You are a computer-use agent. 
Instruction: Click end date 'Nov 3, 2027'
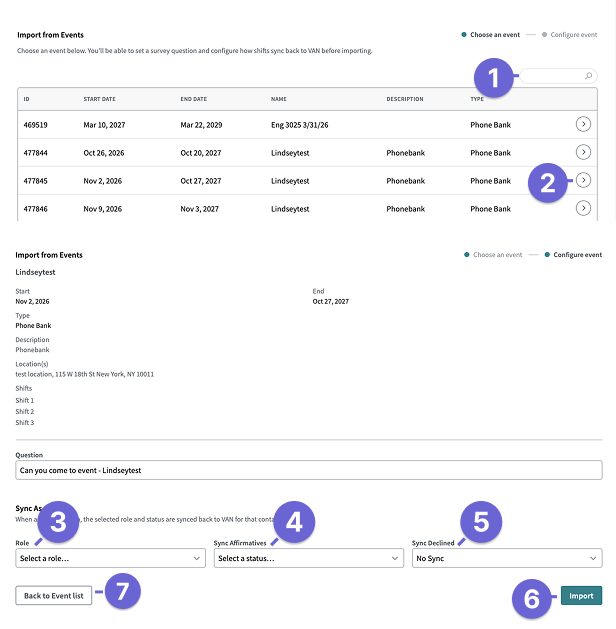[x=200, y=209]
